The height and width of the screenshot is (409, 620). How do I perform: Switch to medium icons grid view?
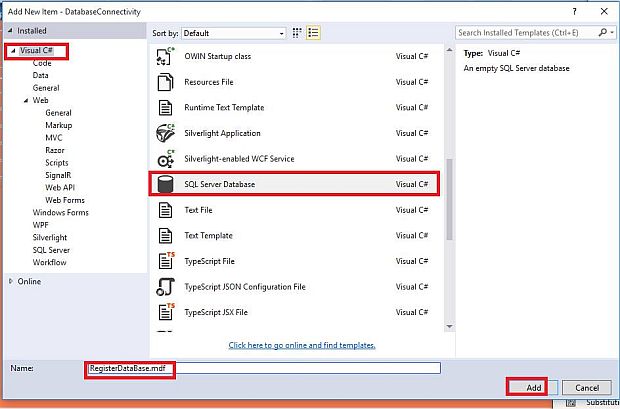[x=297, y=33]
